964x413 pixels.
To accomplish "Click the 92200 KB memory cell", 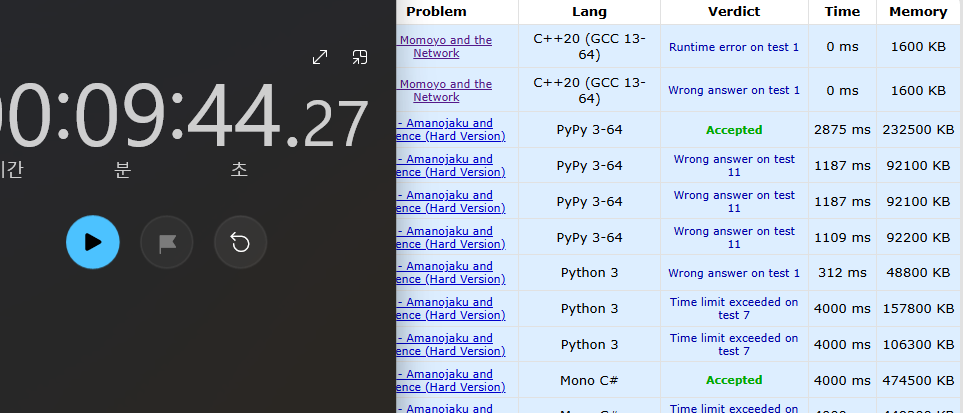I will click(918, 237).
